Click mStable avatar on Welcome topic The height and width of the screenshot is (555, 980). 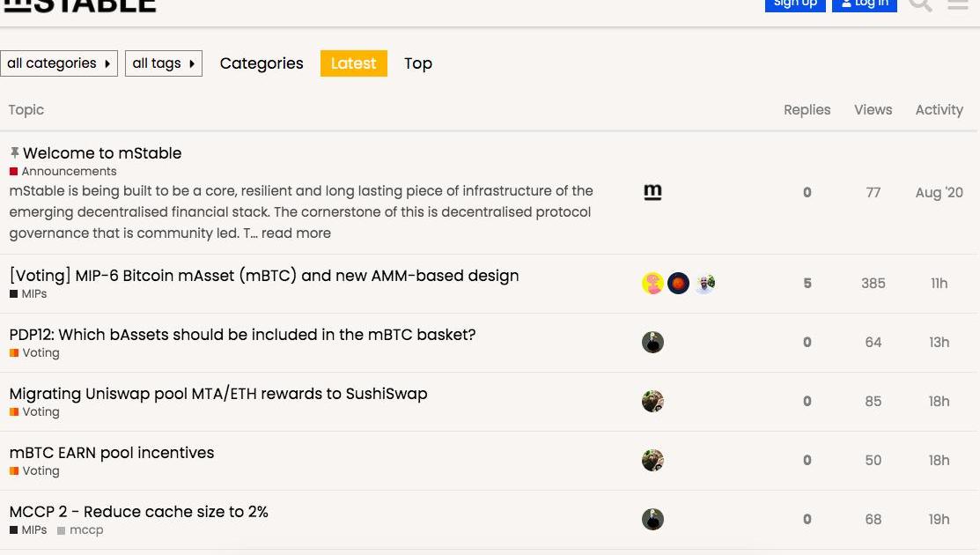[652, 192]
